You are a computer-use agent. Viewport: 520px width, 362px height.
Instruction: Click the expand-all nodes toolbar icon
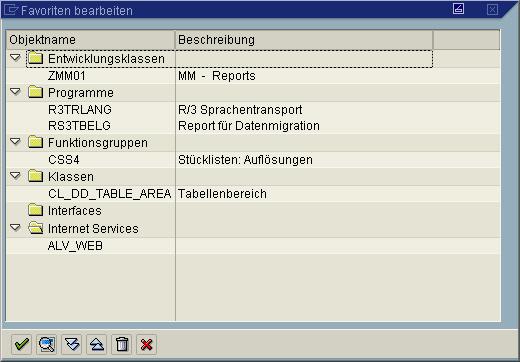72,344
